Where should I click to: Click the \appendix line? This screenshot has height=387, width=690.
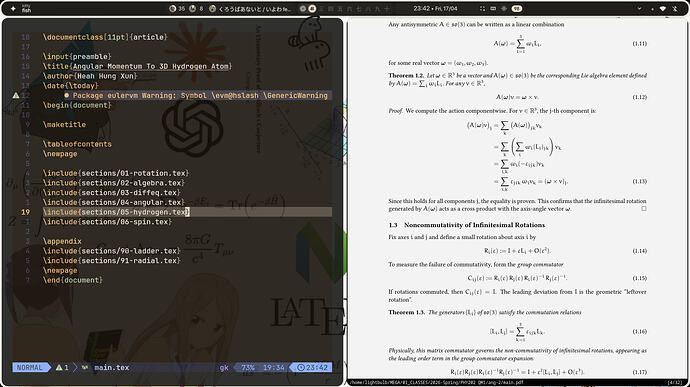(62, 241)
